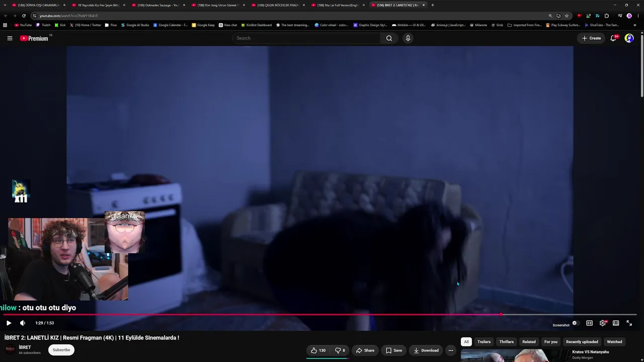
Task: Switch to the DÜNYA DIŞI CANAVARLAR tab
Action: pyautogui.click(x=38, y=5)
